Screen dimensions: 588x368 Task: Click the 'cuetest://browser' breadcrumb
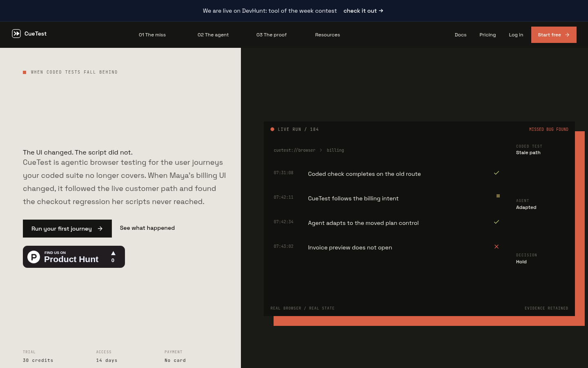[x=294, y=150]
